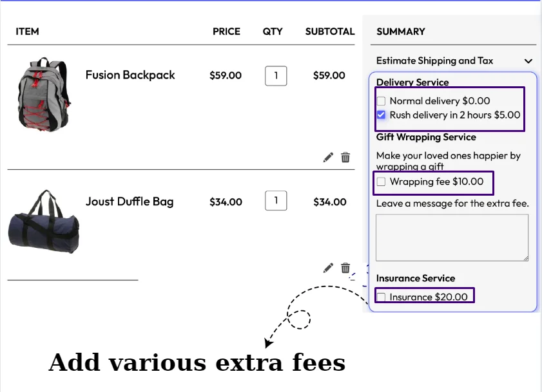Image resolution: width=542 pixels, height=392 pixels.
Task: Collapse the Estimate Shipping and Tax section
Action: tap(527, 60)
